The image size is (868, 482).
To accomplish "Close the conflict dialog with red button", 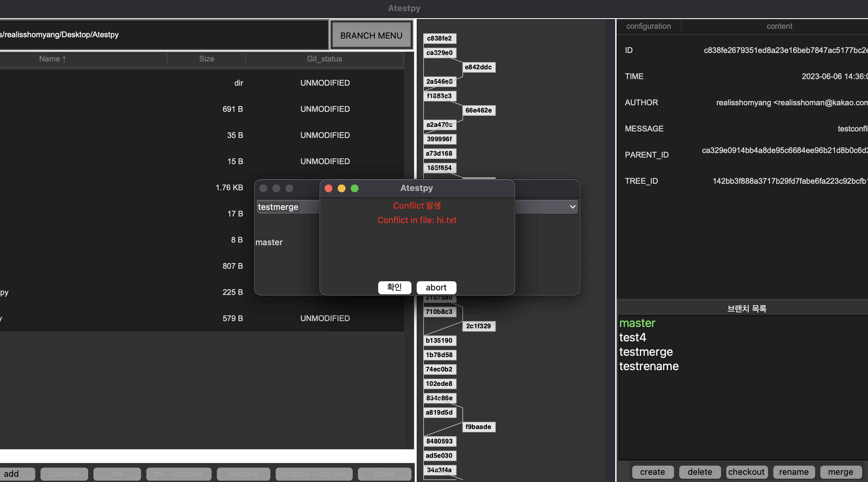I will (x=328, y=188).
